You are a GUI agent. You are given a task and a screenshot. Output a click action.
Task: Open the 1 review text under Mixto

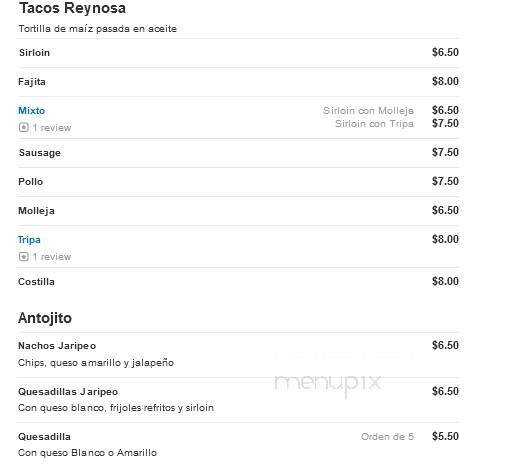[52, 128]
